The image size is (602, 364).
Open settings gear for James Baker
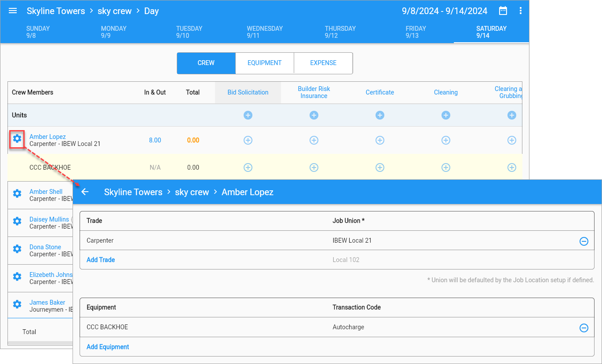click(17, 304)
